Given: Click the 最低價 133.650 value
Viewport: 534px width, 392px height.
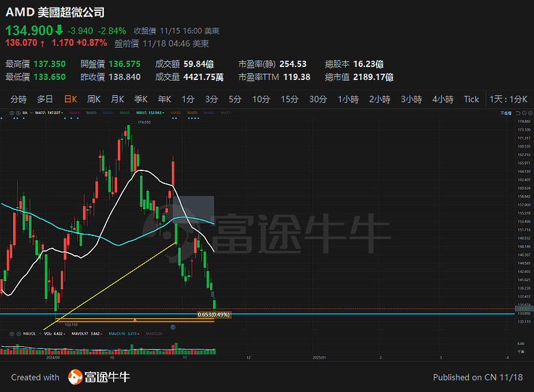Looking at the screenshot, I should click(x=50, y=77).
